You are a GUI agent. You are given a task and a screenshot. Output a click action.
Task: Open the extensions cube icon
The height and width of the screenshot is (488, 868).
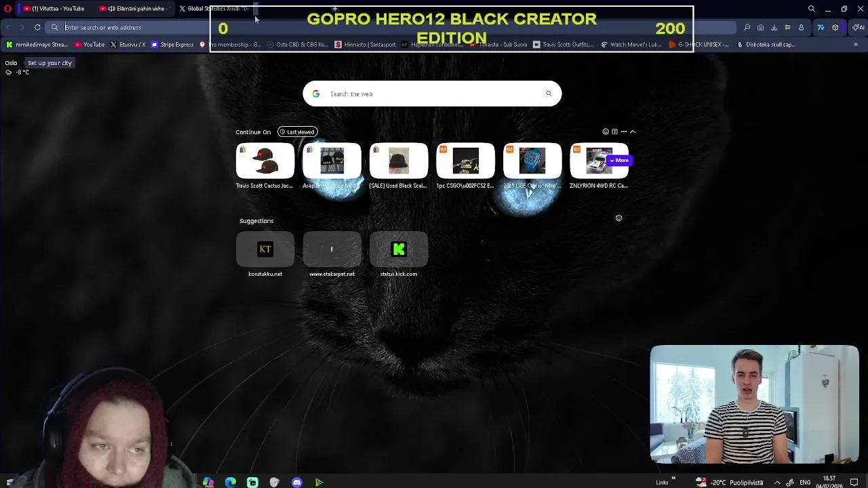tap(835, 27)
